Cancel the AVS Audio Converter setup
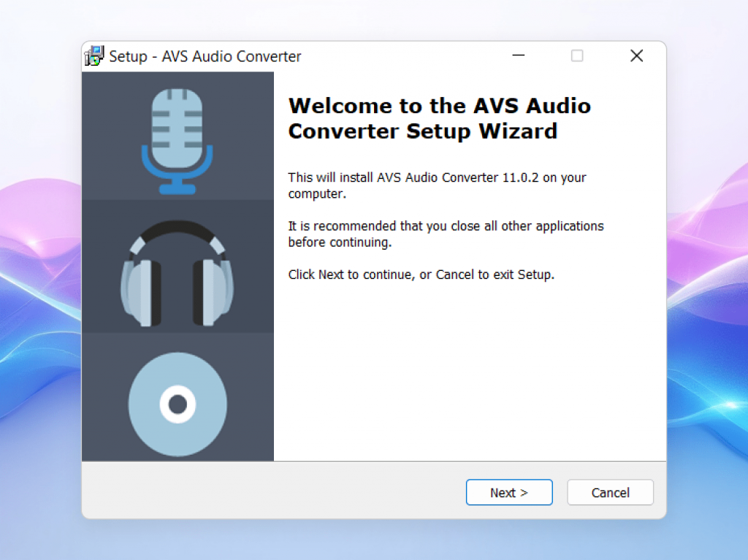This screenshot has height=560, width=748. coord(610,492)
